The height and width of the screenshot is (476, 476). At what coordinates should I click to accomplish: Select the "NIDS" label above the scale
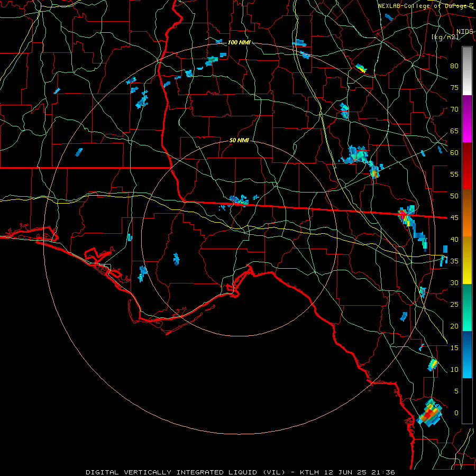[x=464, y=32]
